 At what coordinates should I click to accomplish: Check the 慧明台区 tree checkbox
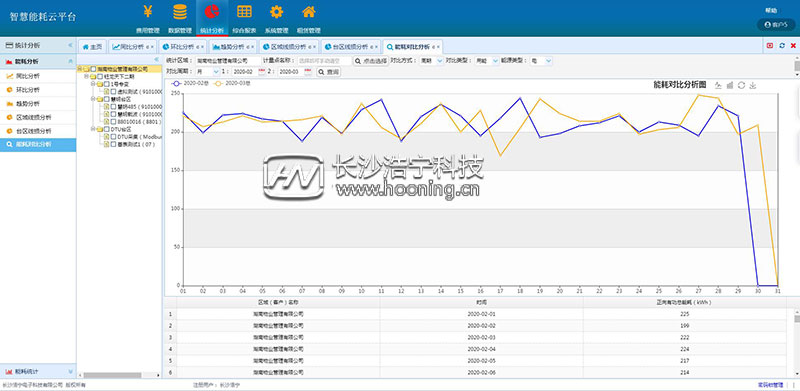click(107, 99)
